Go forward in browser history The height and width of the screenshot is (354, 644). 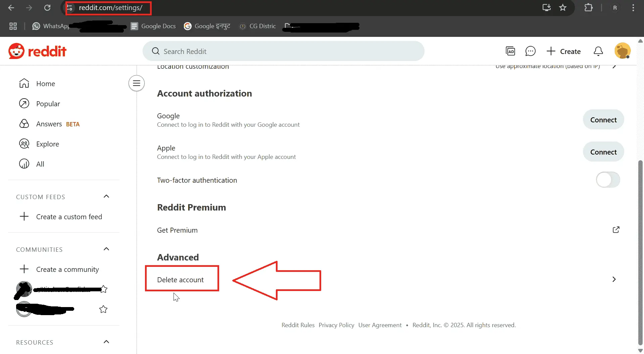point(29,8)
